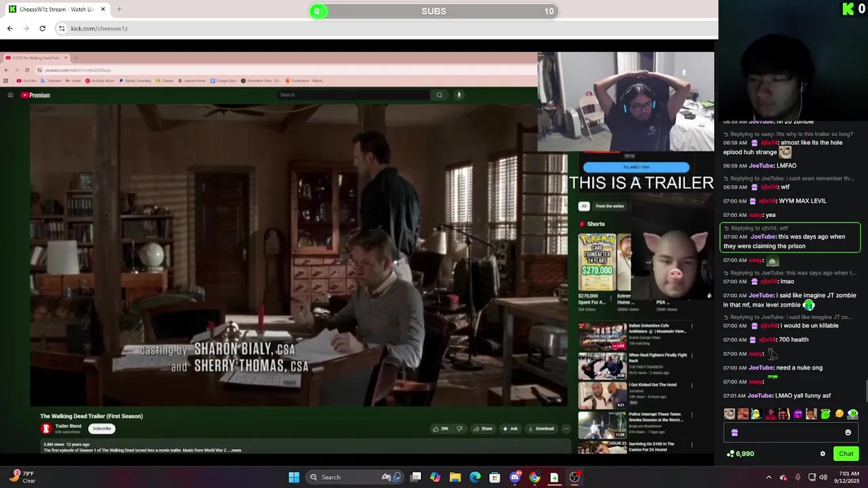868x488 pixels.
Task: Download the trailer video
Action: click(x=541, y=428)
